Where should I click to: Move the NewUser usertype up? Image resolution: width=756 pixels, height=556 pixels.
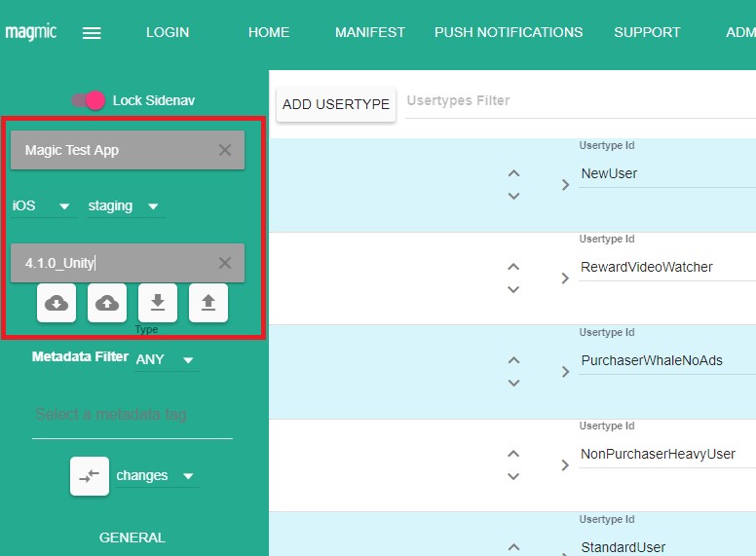click(513, 173)
